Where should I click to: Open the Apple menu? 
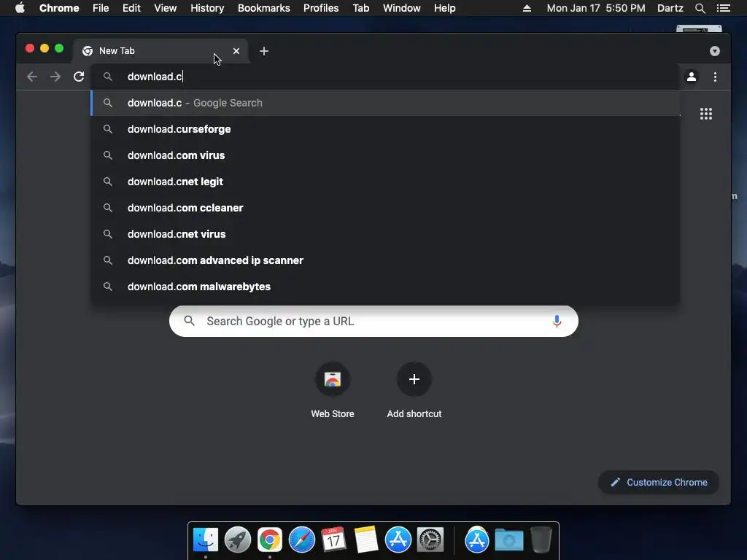pos(20,8)
